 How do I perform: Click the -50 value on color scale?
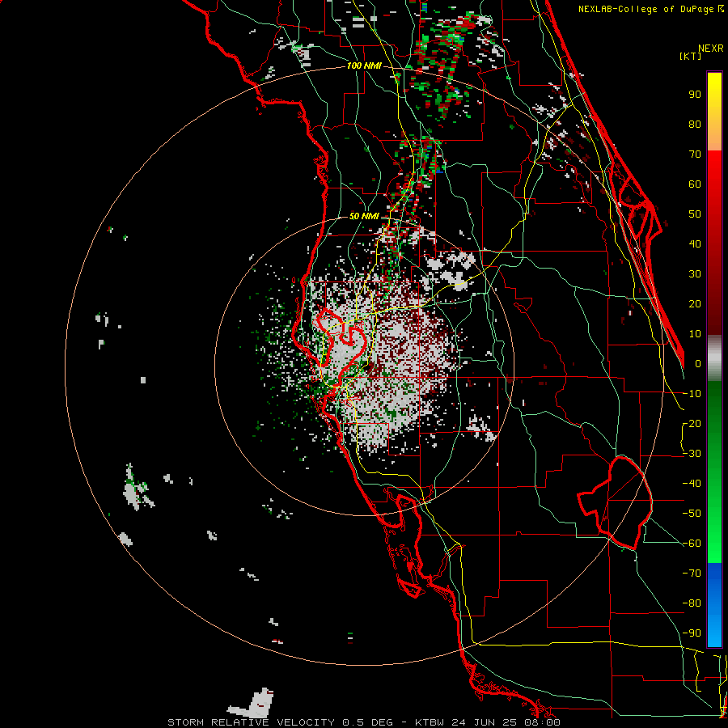coord(692,514)
